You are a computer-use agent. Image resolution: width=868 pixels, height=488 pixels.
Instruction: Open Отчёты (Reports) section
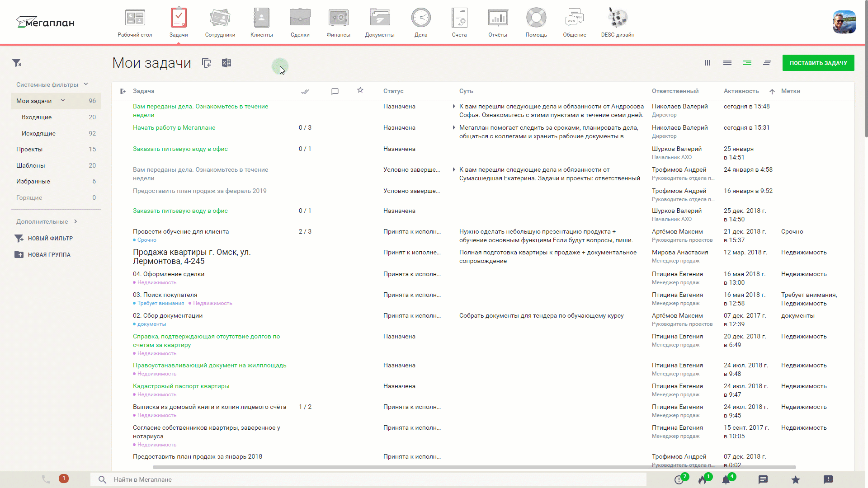[x=498, y=23]
